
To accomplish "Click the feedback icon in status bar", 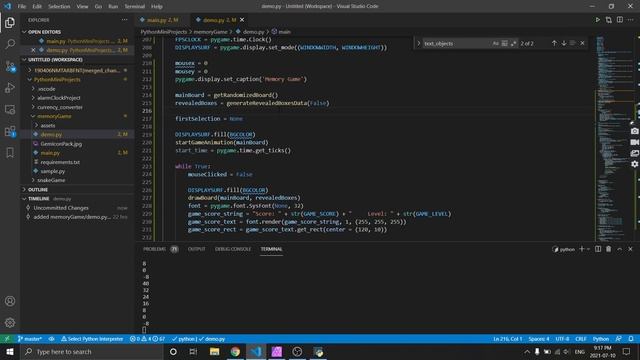I will (x=619, y=339).
